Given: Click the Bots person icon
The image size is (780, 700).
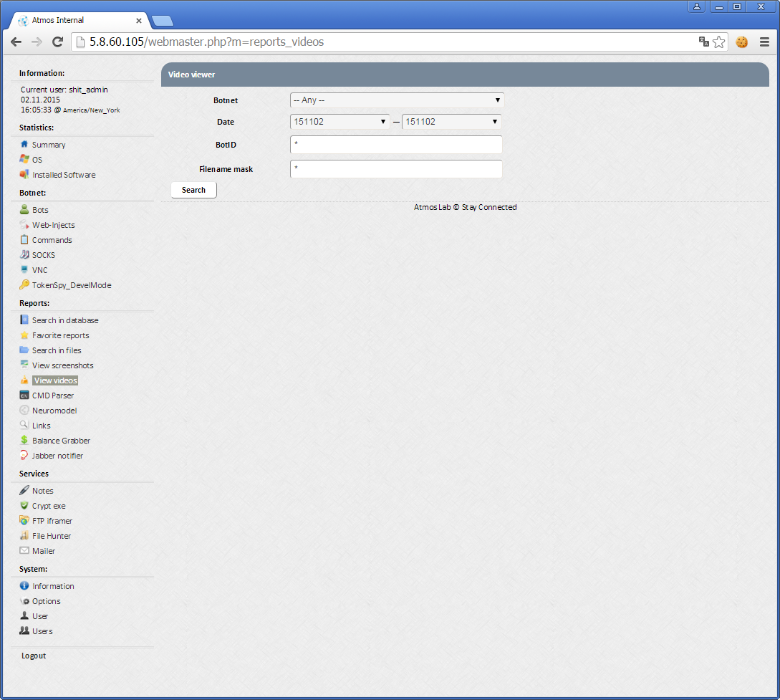Looking at the screenshot, I should tap(24, 209).
